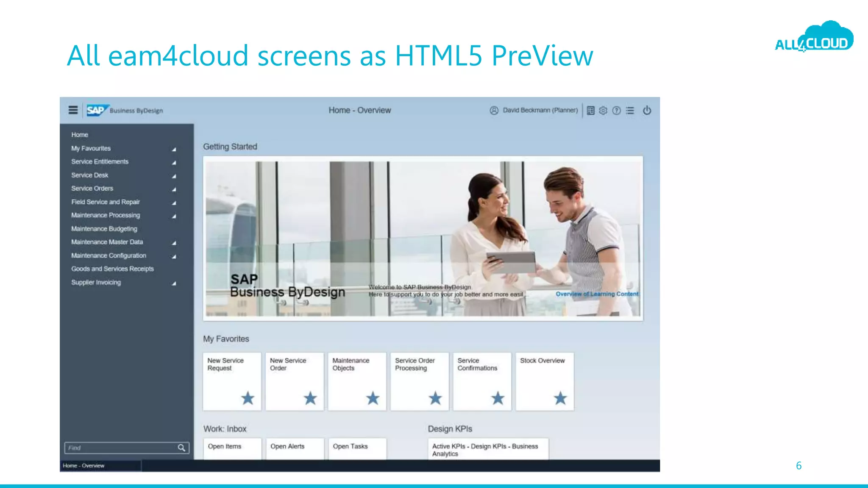The width and height of the screenshot is (868, 488).
Task: Open Goods and Services Receipts entry
Action: pyautogui.click(x=112, y=269)
